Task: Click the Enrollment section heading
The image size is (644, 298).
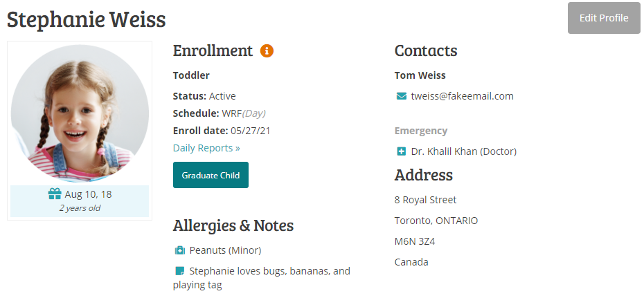Action: click(x=213, y=50)
